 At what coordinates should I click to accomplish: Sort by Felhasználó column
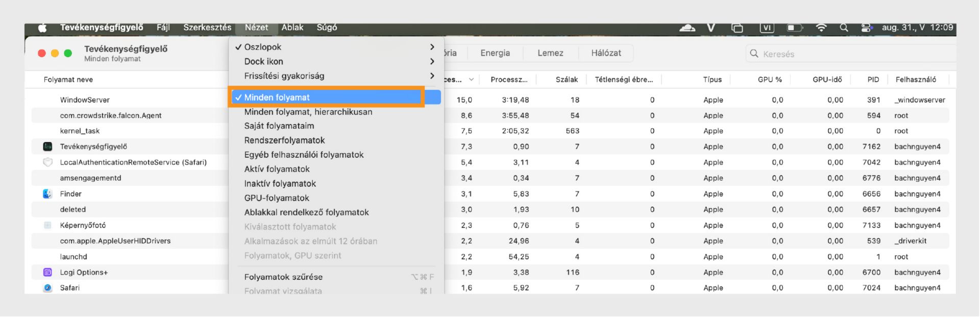916,80
